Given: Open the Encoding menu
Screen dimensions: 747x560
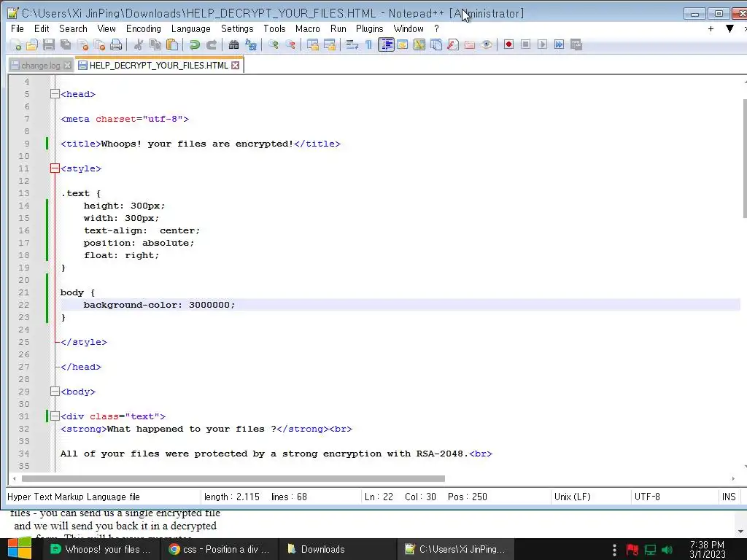Looking at the screenshot, I should coord(144,29).
